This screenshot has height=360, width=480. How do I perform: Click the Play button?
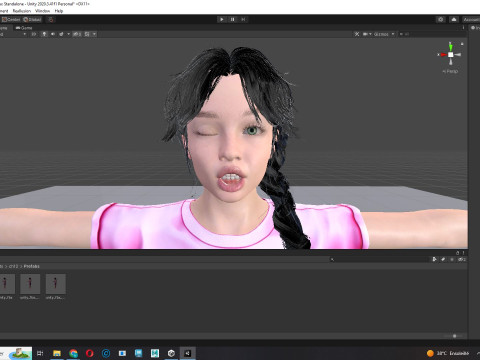coord(222,19)
